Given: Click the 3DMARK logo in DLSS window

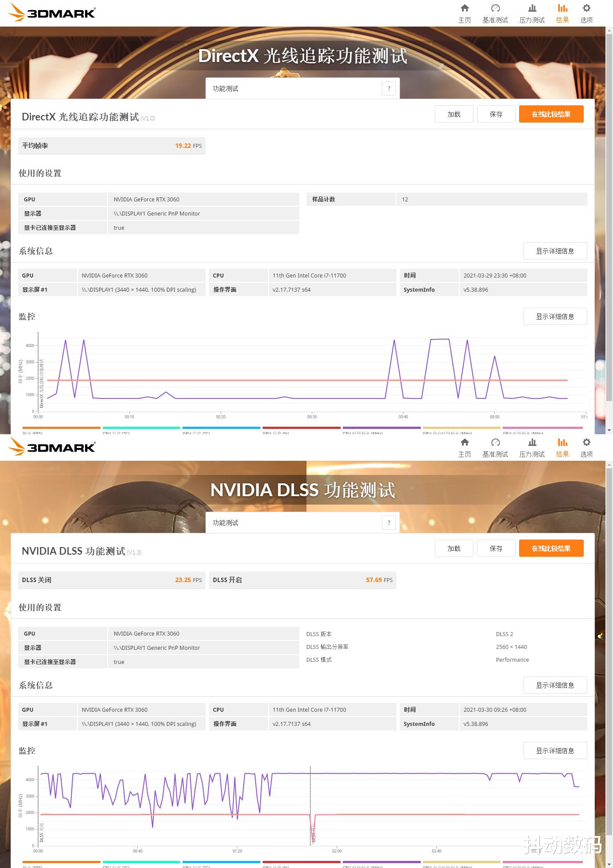Looking at the screenshot, I should (x=52, y=447).
